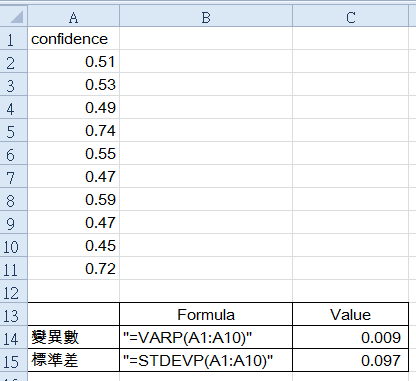Click the Select All corner triangle
The image size is (416, 381).
point(16,17)
